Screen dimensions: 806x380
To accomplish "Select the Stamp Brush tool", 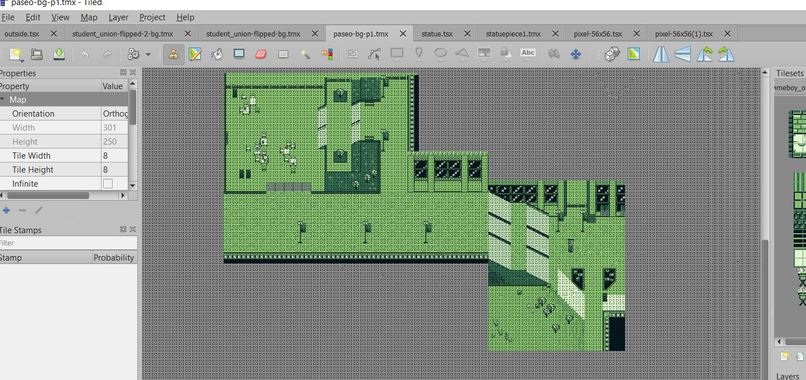I will coord(173,54).
